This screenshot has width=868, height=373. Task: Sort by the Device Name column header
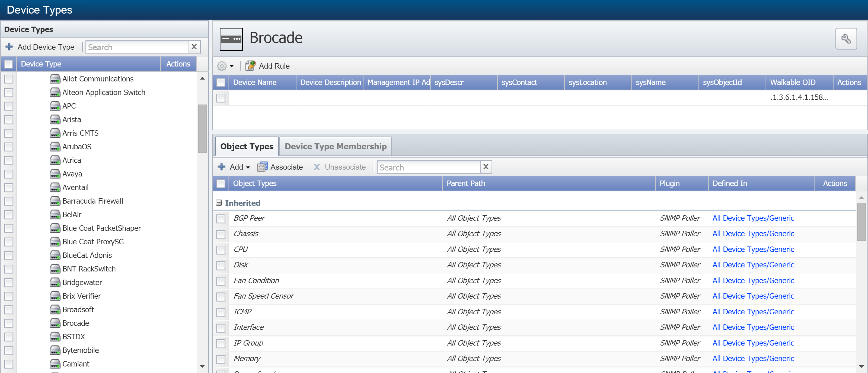tap(262, 82)
